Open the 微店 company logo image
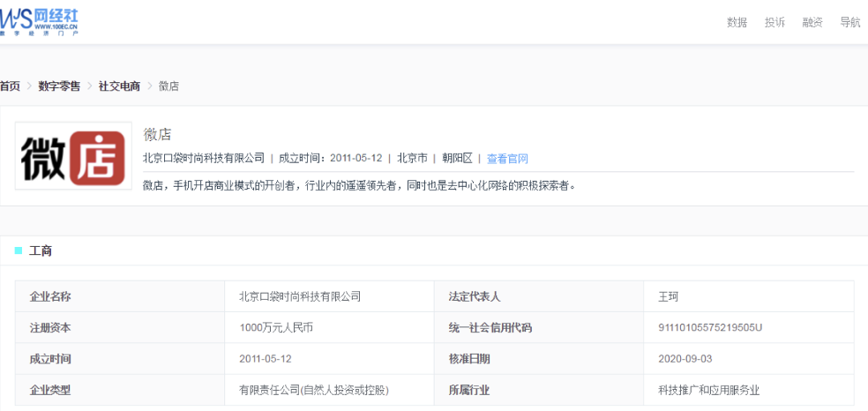The image size is (868, 411). pyautogui.click(x=73, y=156)
